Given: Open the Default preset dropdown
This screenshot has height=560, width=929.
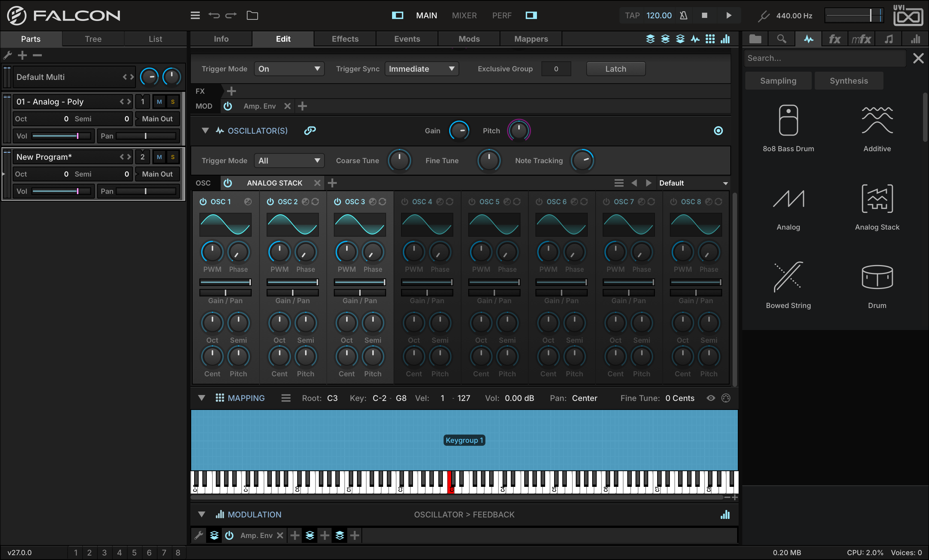Looking at the screenshot, I should pos(693,183).
